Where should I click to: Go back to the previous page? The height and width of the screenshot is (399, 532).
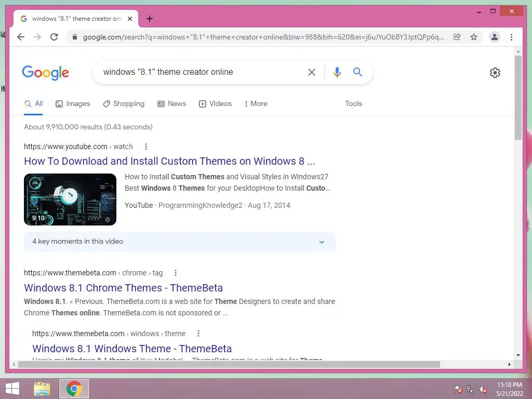[21, 37]
